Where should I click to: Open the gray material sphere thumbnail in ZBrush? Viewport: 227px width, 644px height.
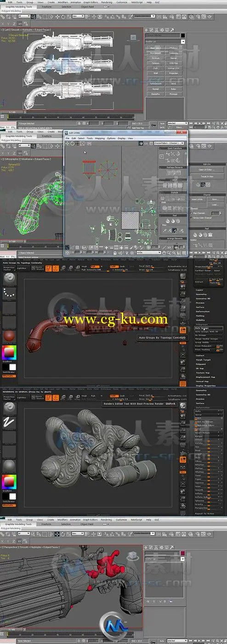[x=9, y=465]
